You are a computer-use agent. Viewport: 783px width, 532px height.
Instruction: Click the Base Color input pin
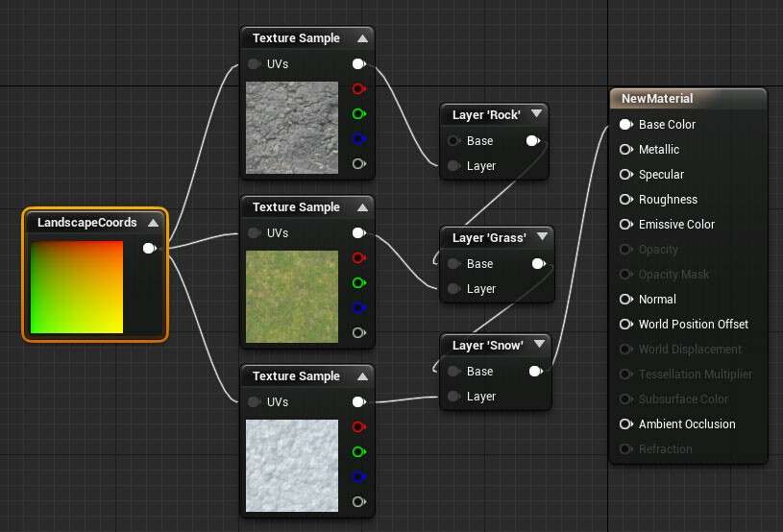[625, 125]
